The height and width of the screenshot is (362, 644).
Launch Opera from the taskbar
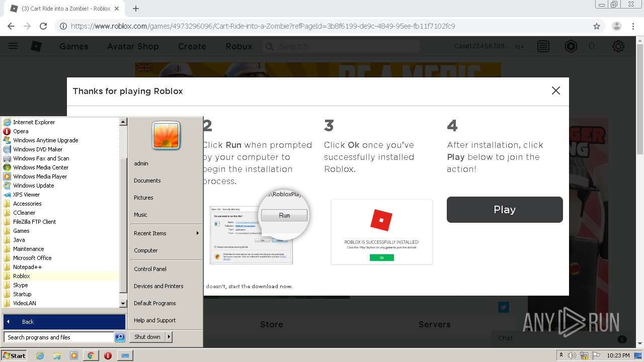pos(108,355)
